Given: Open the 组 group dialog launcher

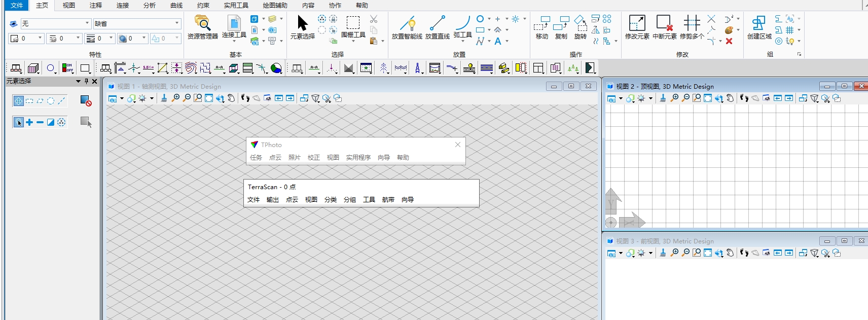Looking at the screenshot, I should coord(799,54).
